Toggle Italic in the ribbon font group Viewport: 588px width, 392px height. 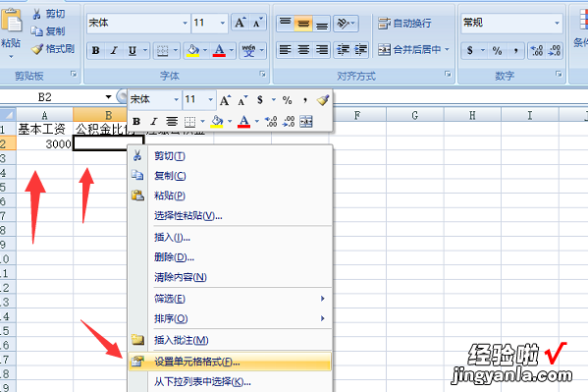point(114,51)
